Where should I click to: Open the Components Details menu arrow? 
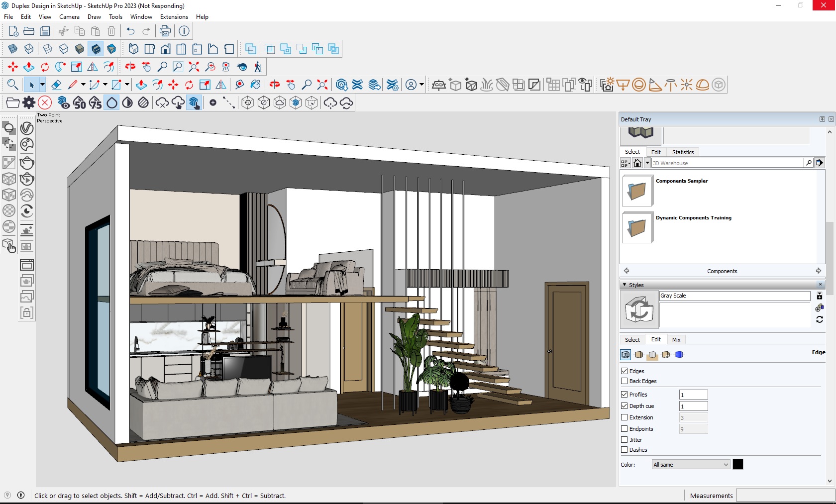(x=820, y=163)
